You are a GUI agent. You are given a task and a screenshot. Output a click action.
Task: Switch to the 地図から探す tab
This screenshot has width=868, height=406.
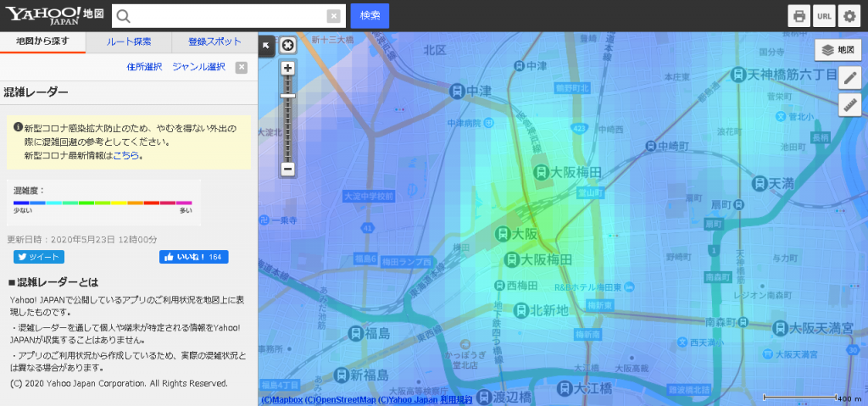[x=42, y=42]
